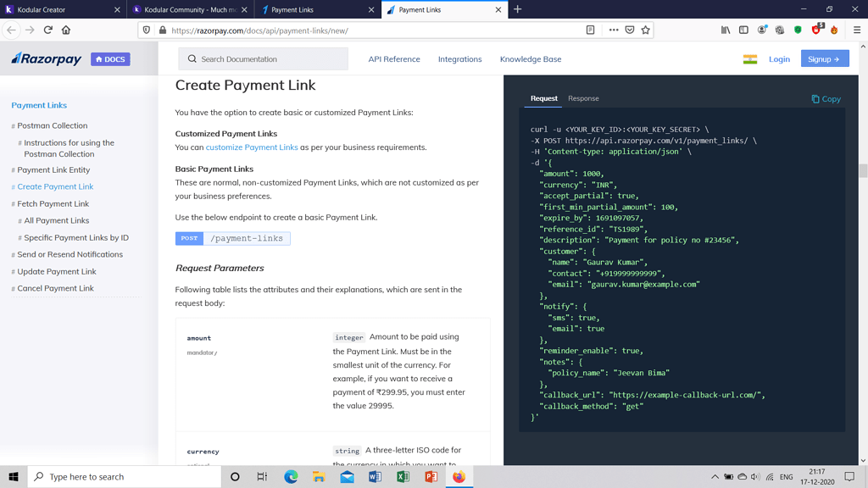Close the Kodular Creator tab
This screenshot has height=488, width=868.
click(117, 9)
